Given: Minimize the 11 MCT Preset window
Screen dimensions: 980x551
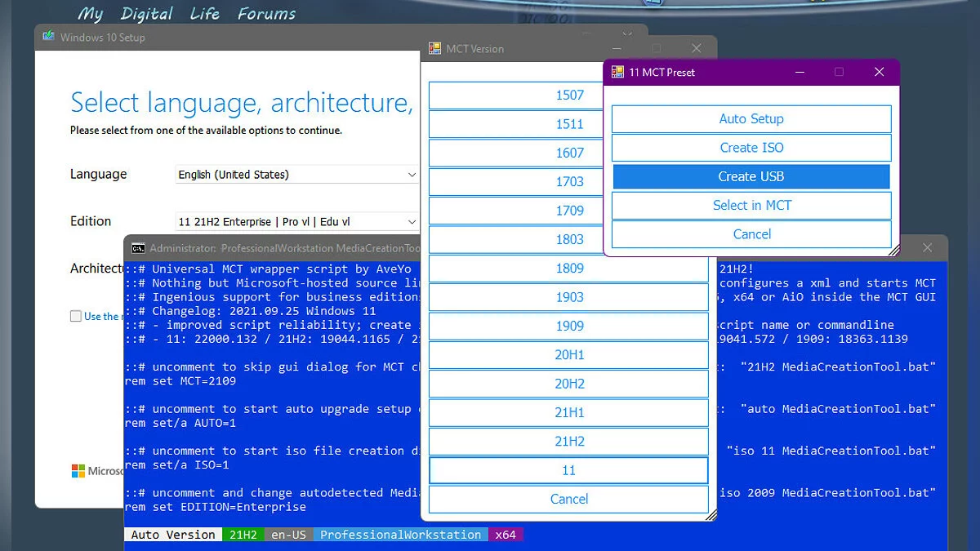Looking at the screenshot, I should (x=800, y=72).
